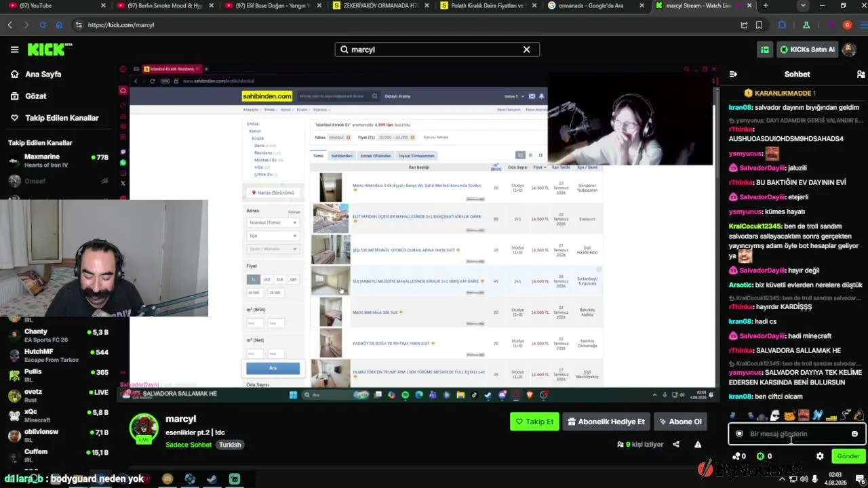Click the Chrome forward arrow
This screenshot has width=868, height=488.
26,25
